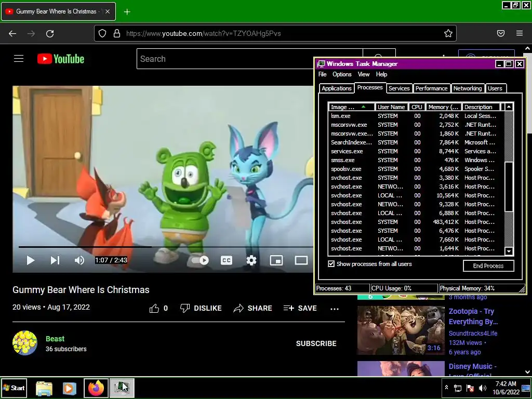Image resolution: width=532 pixels, height=399 pixels.
Task: Open the Task Manager Help menu
Action: click(x=381, y=74)
